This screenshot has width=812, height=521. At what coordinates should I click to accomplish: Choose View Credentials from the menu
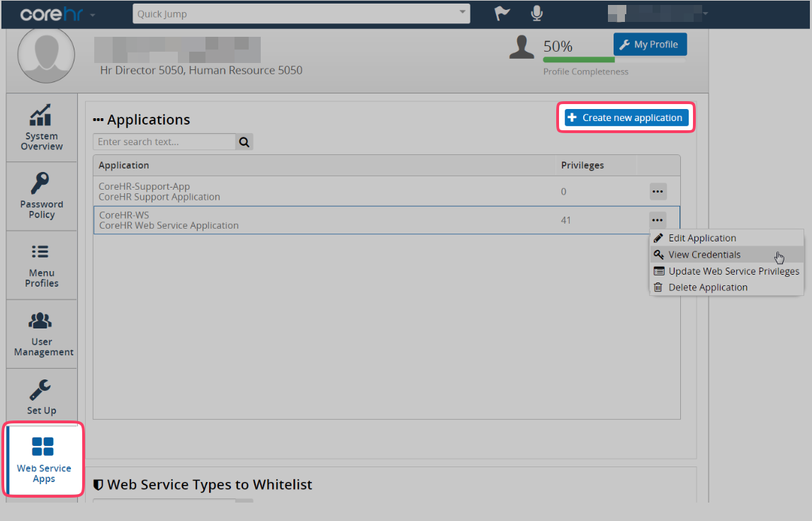(704, 255)
